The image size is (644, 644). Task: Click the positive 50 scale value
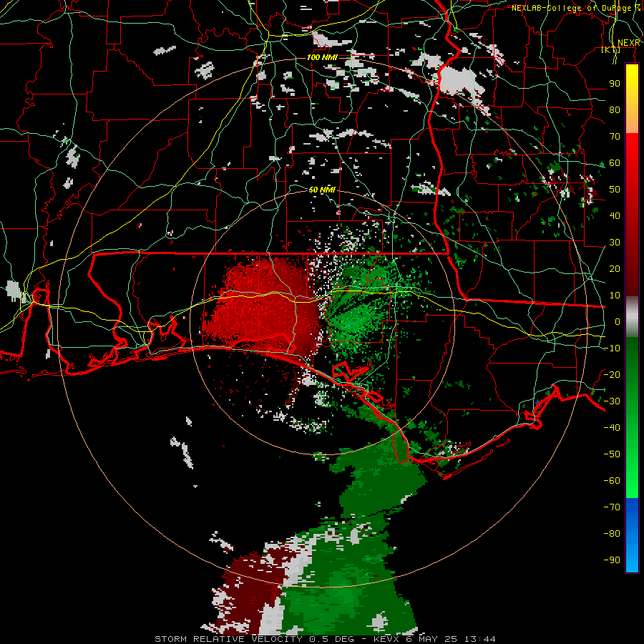pos(615,190)
